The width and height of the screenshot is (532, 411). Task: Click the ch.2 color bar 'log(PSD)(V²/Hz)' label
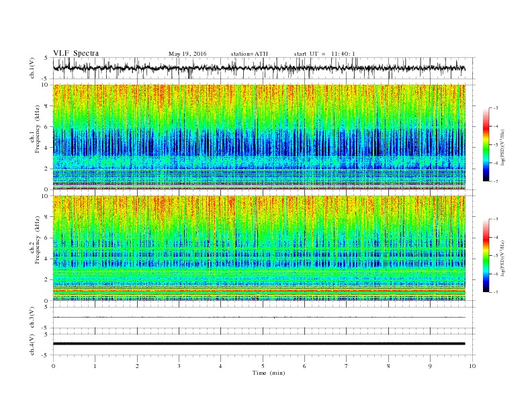click(x=503, y=257)
